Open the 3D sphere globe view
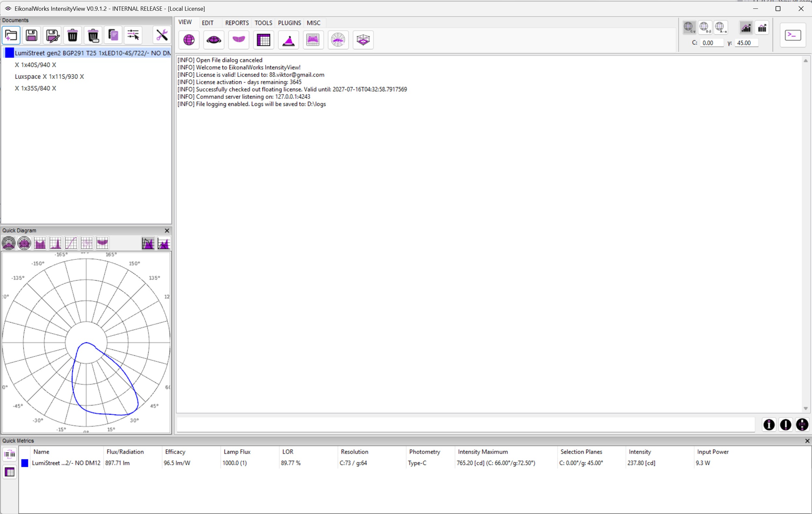 click(189, 40)
